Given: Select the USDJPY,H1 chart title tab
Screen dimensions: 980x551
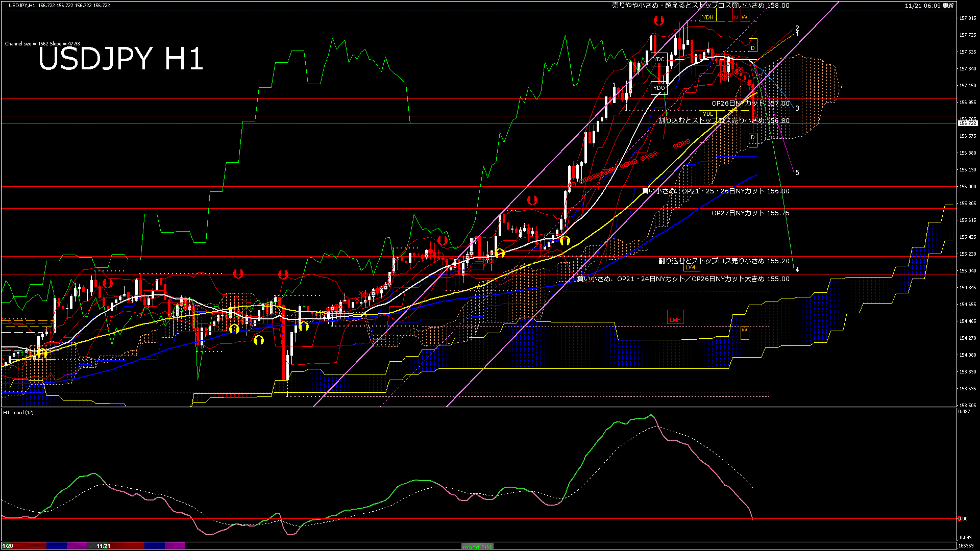Looking at the screenshot, I should pyautogui.click(x=23, y=6).
